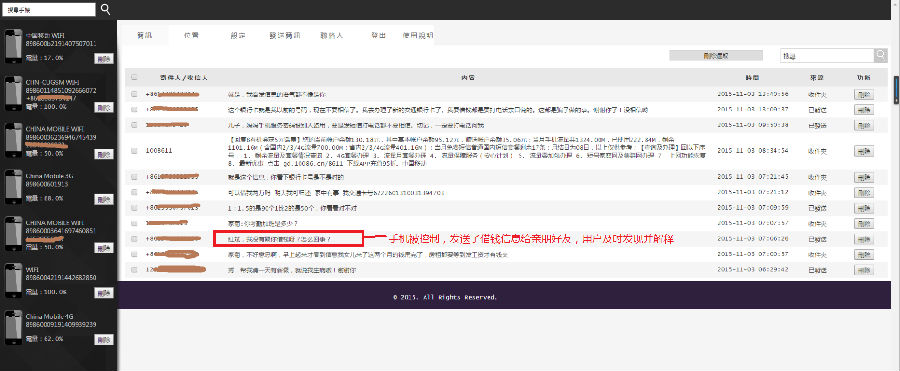Tick the checkbox for the 07:21:43 message row
This screenshot has width=900, height=371.
pos(134,176)
